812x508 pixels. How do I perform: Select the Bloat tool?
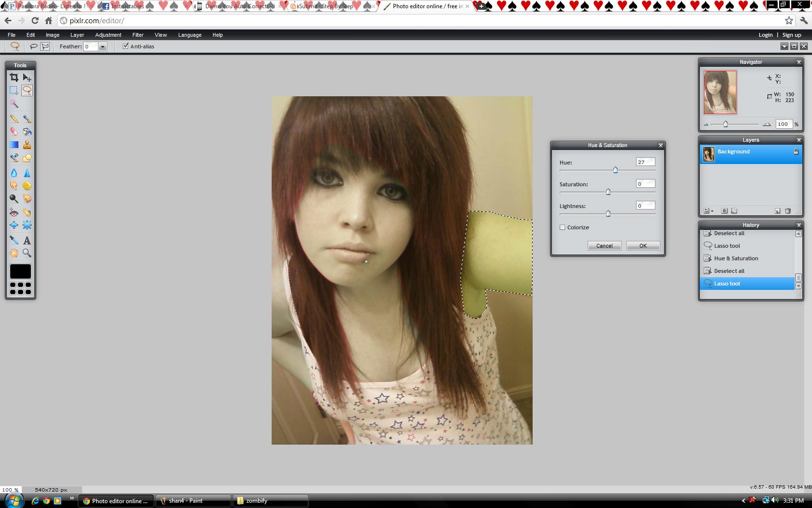click(14, 225)
